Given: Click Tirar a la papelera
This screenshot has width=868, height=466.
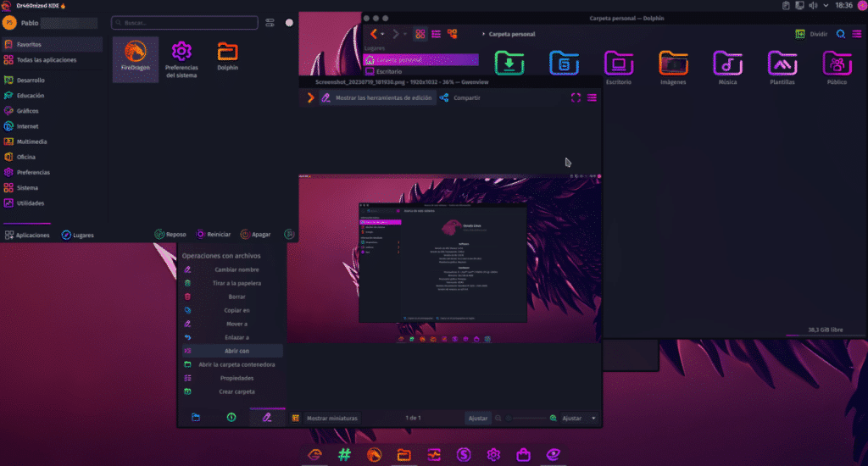Looking at the screenshot, I should pos(232,283).
